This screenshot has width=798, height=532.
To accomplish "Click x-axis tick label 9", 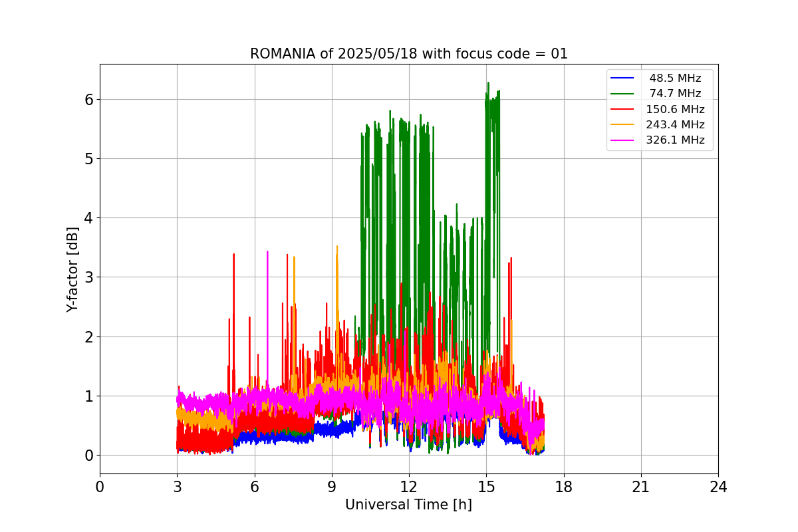I will coord(332,487).
